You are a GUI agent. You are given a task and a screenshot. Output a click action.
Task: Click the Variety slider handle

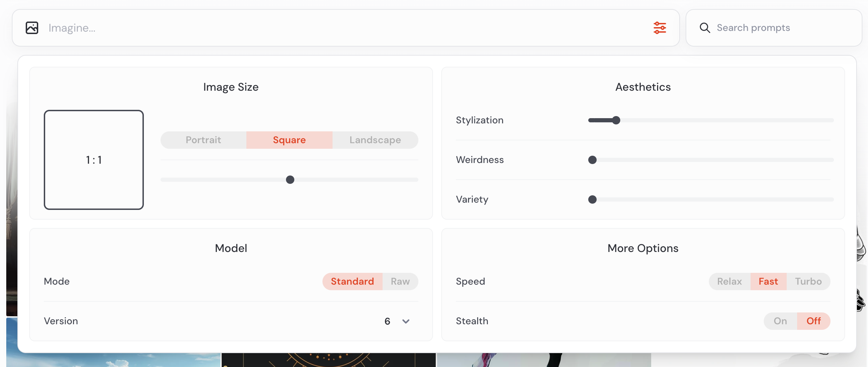coord(592,199)
